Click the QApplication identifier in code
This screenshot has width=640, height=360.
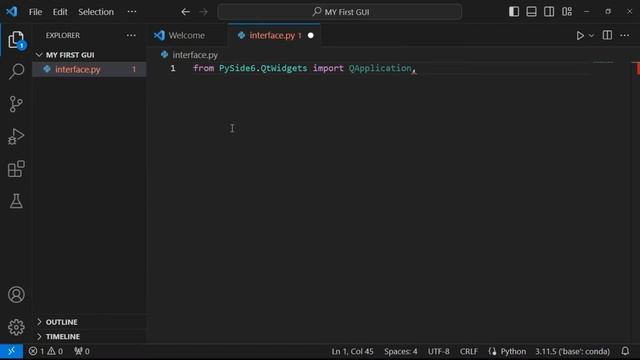pyautogui.click(x=380, y=68)
